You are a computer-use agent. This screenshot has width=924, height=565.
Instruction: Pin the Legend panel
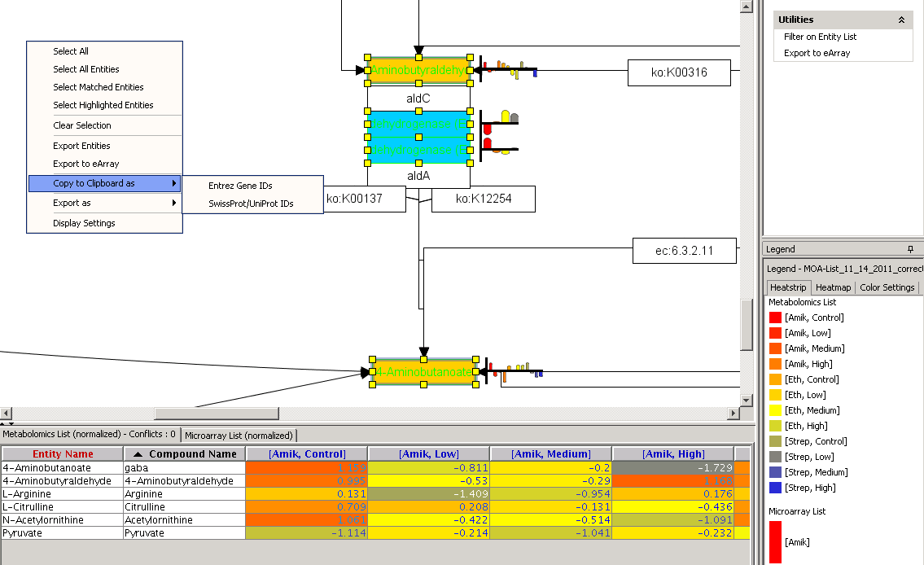click(x=910, y=249)
